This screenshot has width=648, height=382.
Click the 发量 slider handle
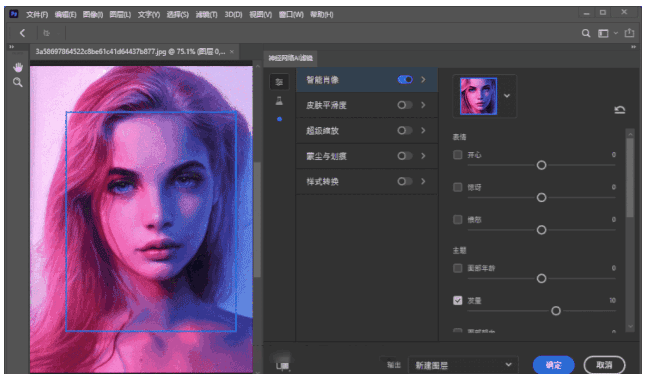click(556, 311)
